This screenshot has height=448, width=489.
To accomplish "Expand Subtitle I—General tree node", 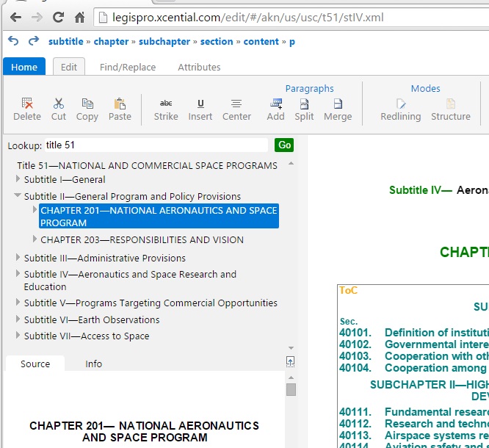I will click(x=18, y=179).
